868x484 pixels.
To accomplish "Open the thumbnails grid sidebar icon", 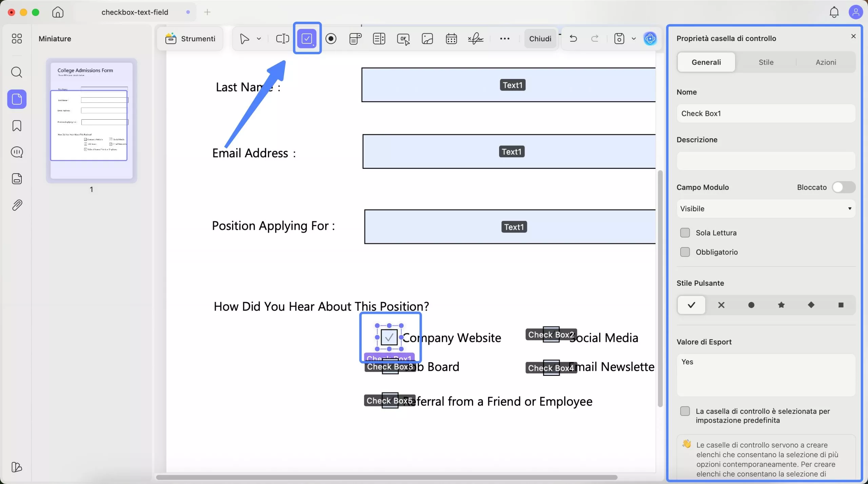I will point(17,39).
